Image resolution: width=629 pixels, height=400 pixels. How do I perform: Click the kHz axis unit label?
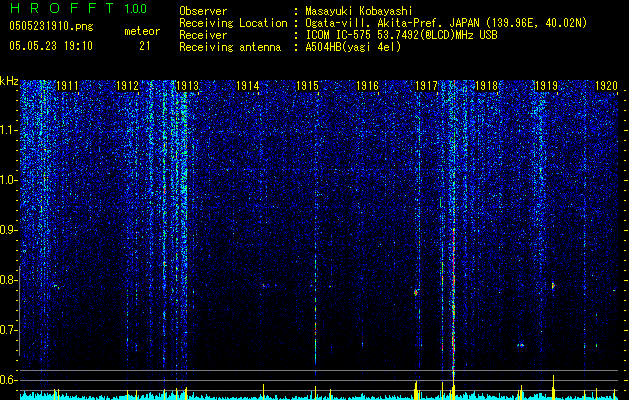click(x=9, y=81)
